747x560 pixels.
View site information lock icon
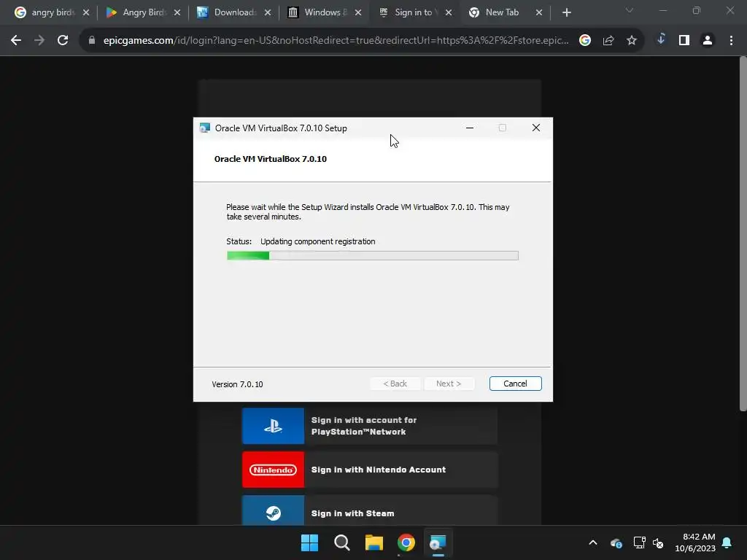point(92,41)
